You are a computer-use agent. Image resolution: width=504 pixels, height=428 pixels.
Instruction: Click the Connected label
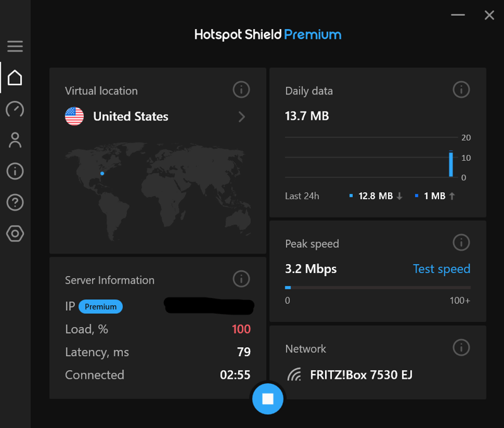click(94, 375)
